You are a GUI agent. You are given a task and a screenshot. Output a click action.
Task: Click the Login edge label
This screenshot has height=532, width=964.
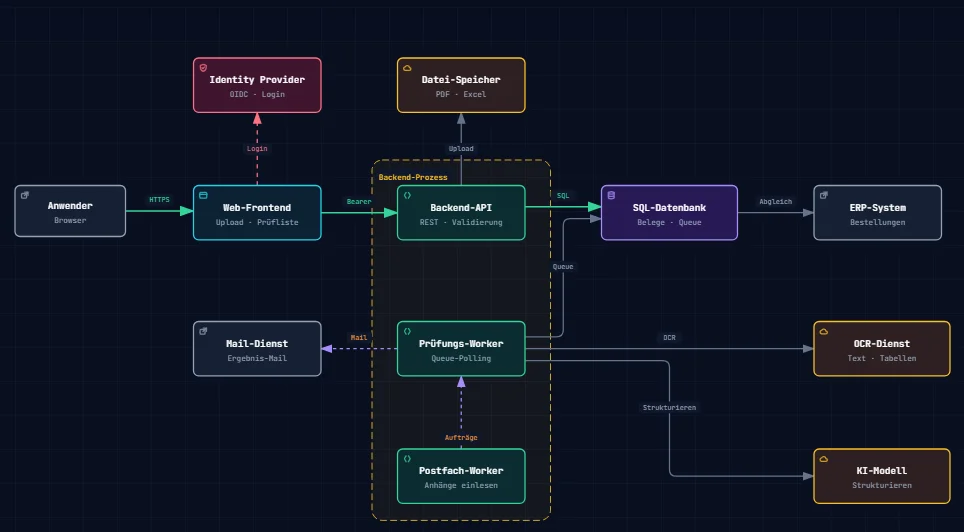pos(257,149)
